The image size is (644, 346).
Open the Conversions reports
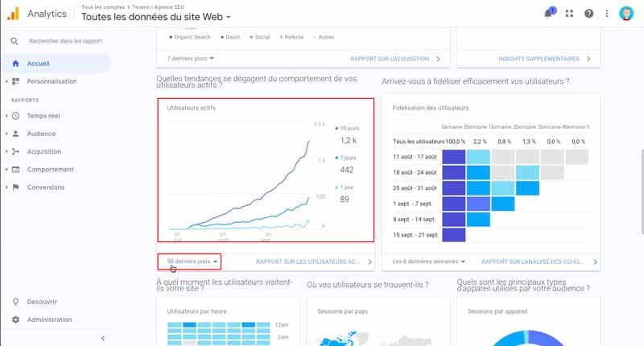(x=46, y=187)
